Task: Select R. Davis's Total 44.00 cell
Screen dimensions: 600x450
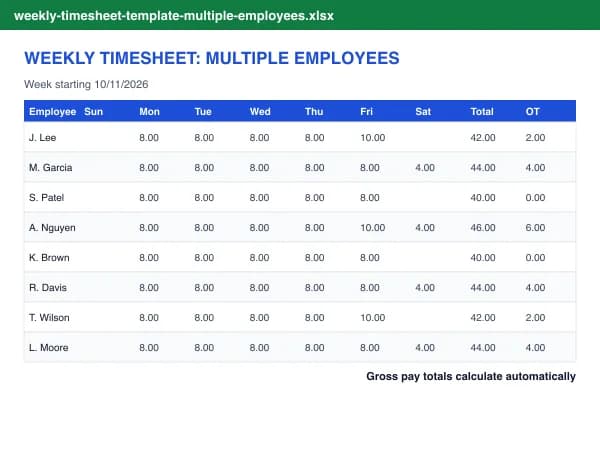Action: tap(483, 287)
